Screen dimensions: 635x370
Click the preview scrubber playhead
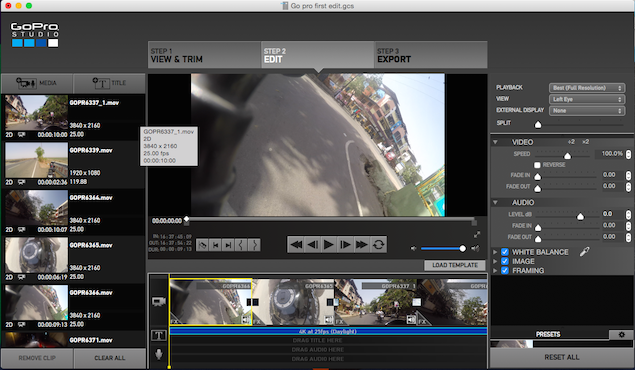tap(186, 220)
